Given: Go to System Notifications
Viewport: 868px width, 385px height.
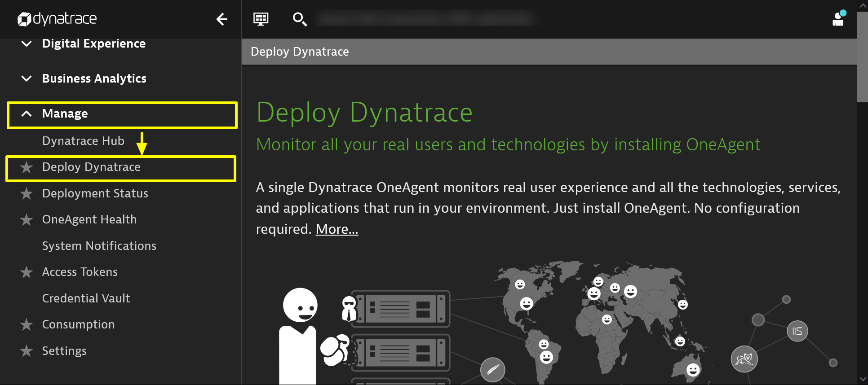Looking at the screenshot, I should coord(99,246).
